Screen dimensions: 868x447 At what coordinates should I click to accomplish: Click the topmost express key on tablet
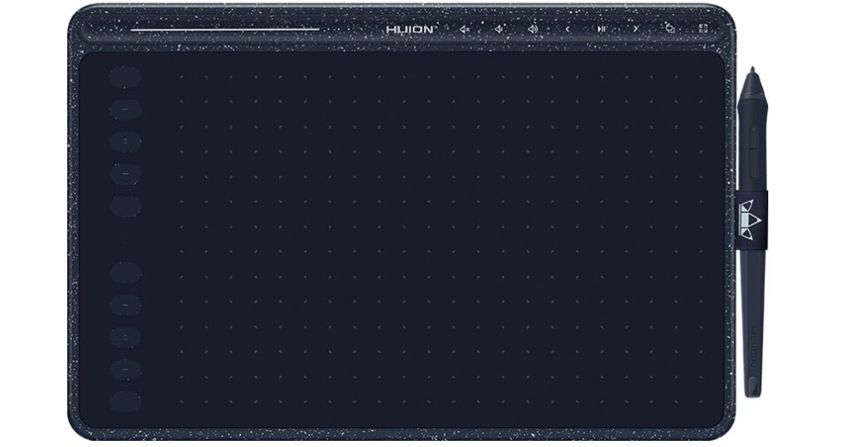[x=125, y=77]
